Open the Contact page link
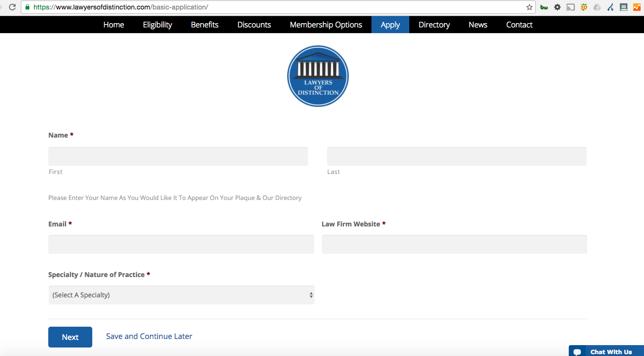Screen dimensions: 644x356 [520, 25]
